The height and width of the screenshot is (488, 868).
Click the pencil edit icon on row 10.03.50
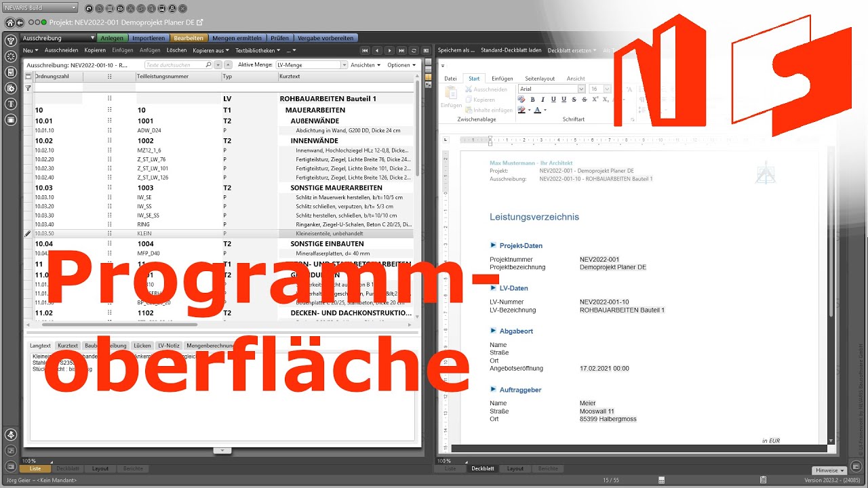[28, 233]
